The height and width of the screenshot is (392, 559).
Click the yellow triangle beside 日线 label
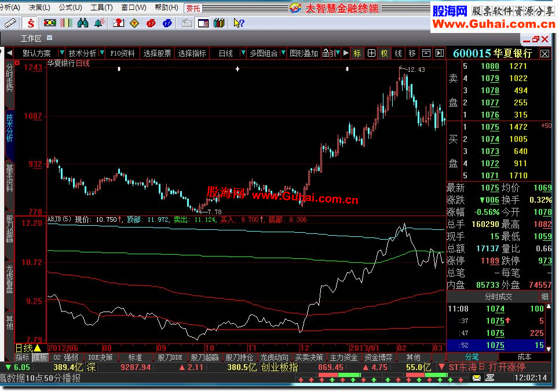37,348
